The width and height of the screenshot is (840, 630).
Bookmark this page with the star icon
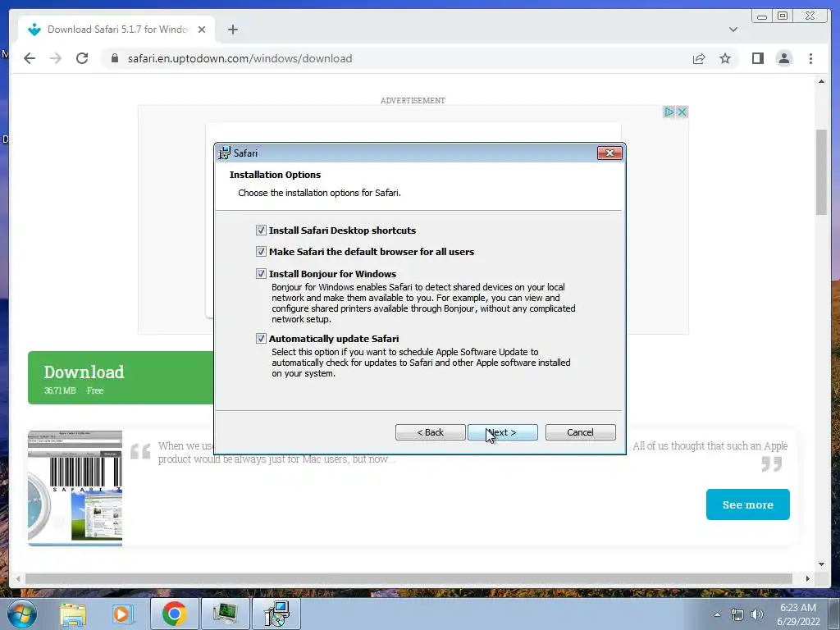(725, 58)
